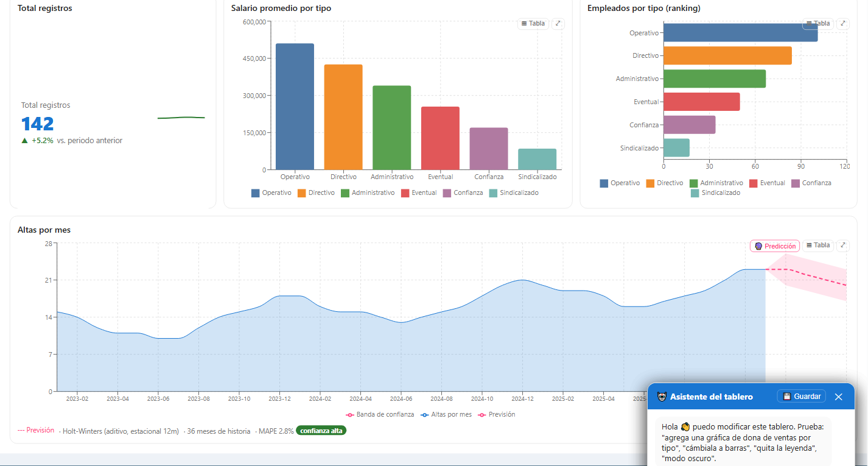Select the orange Directivo bar in Empleados ranking

click(x=727, y=55)
